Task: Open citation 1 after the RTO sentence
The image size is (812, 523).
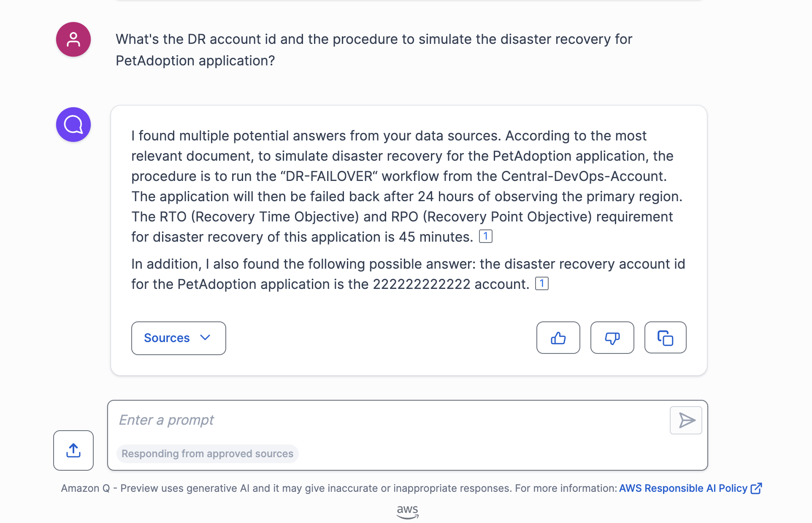Action: 486,236
